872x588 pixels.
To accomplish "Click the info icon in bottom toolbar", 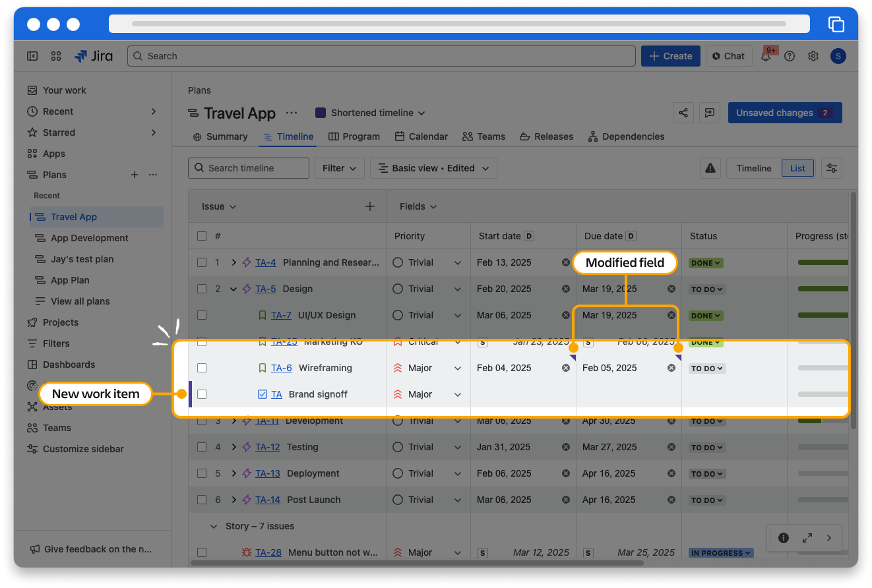I will click(x=784, y=538).
